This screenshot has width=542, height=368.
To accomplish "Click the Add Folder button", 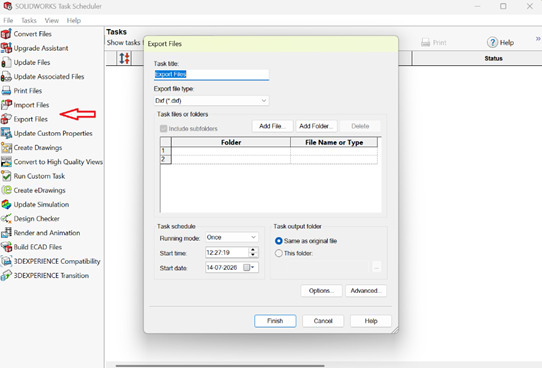I will coord(316,126).
